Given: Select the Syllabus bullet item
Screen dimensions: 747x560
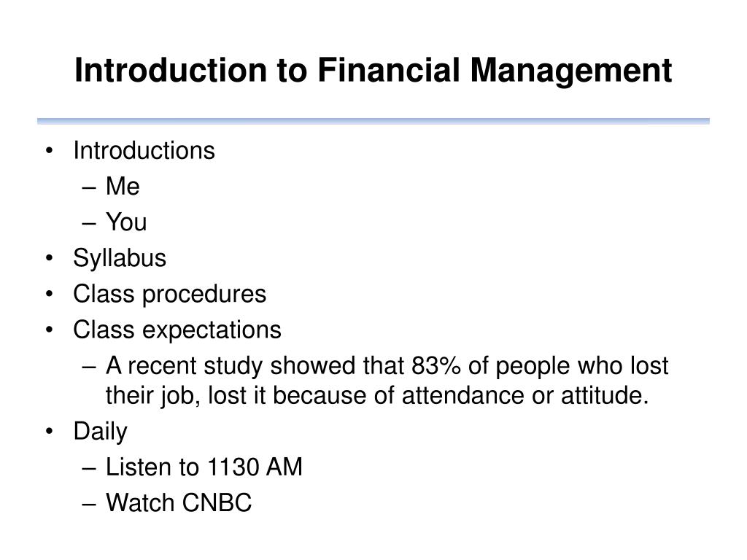Looking at the screenshot, I should [x=120, y=259].
